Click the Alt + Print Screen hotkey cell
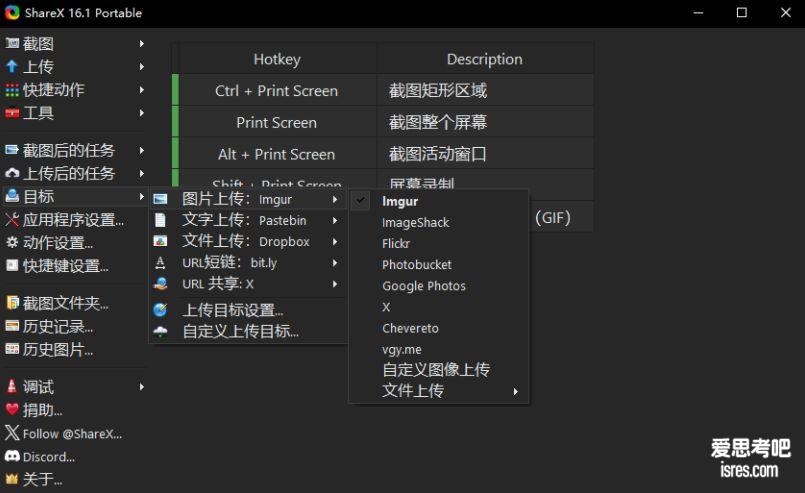This screenshot has width=805, height=493. (x=277, y=154)
